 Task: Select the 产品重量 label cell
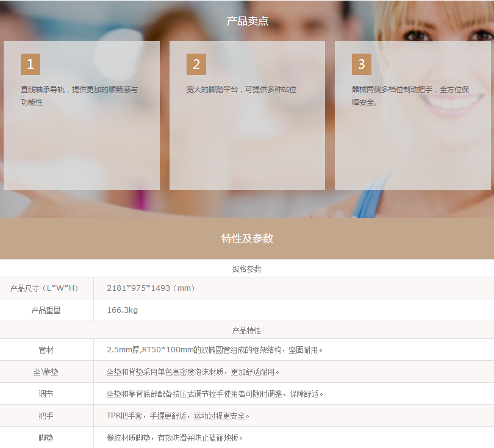click(46, 310)
